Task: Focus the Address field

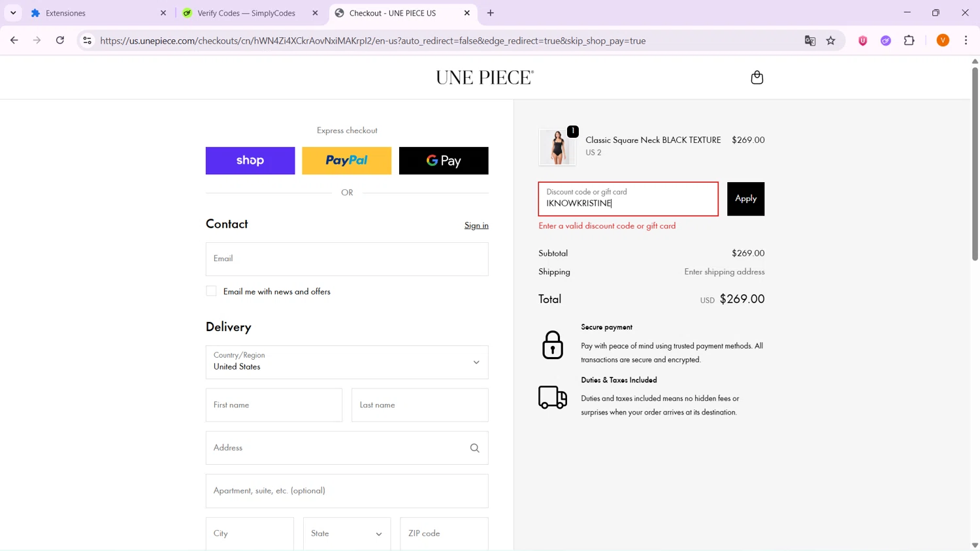Action: (347, 448)
